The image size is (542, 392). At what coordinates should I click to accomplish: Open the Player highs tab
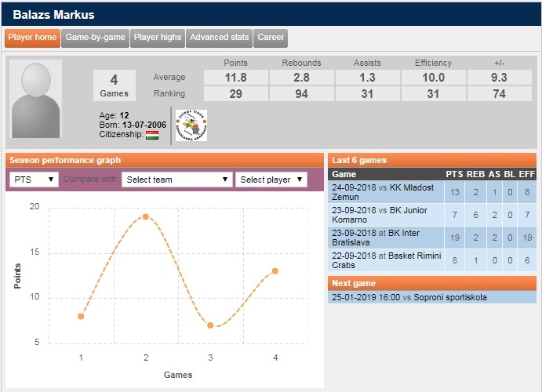(x=157, y=38)
